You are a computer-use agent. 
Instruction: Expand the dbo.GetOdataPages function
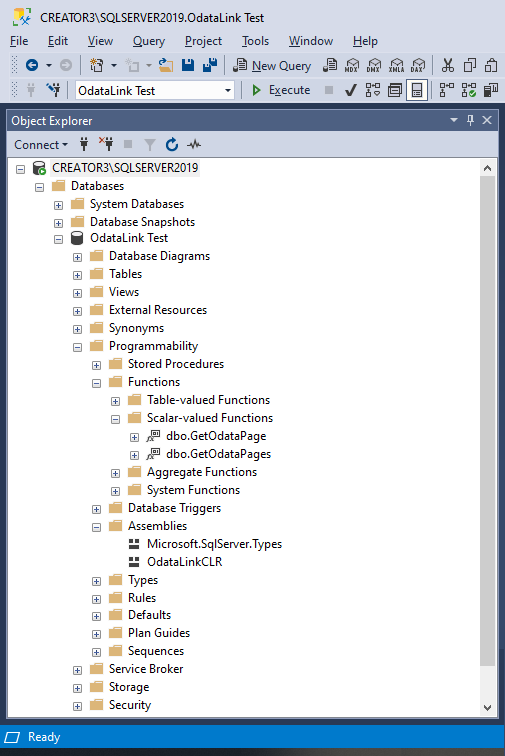coord(135,455)
